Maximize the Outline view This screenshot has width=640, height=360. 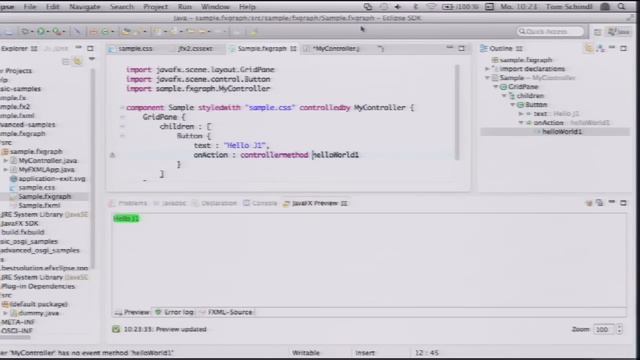click(623, 48)
